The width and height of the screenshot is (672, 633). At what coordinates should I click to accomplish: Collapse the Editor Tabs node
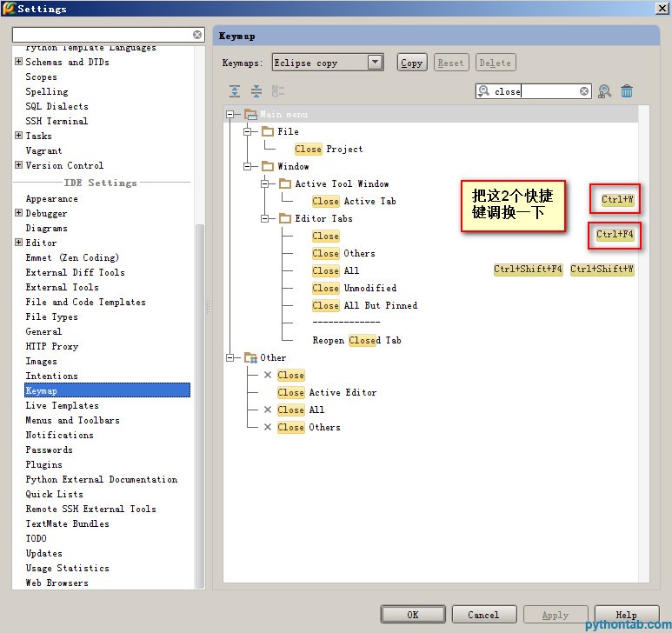(265, 218)
